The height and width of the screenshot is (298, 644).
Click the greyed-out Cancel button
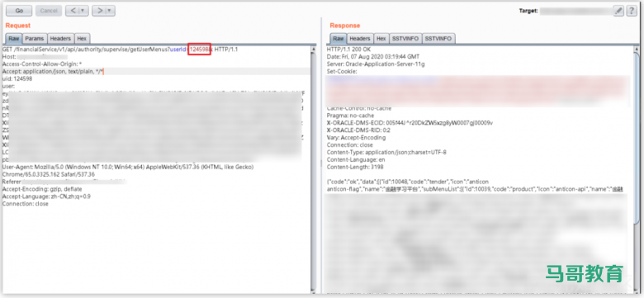(x=49, y=11)
